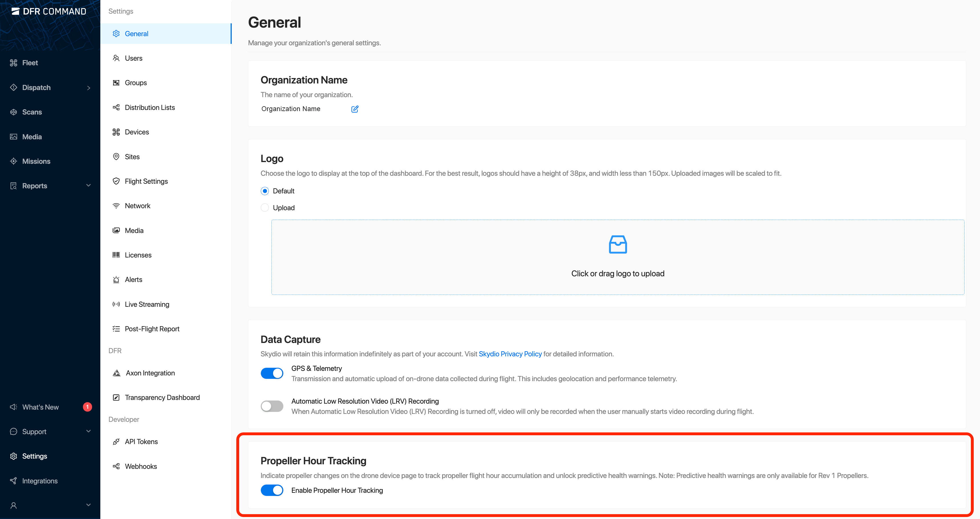Go to Distribution Lists settings

coord(150,108)
